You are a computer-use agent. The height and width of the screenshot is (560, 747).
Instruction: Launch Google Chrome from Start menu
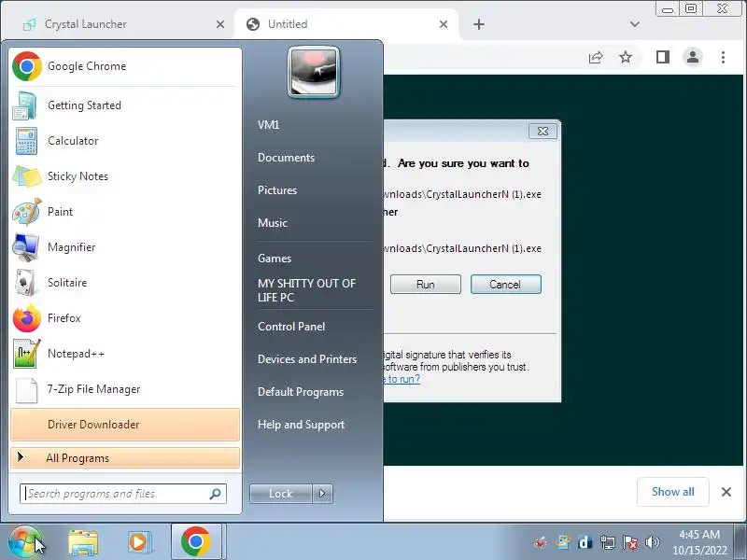pyautogui.click(x=125, y=66)
